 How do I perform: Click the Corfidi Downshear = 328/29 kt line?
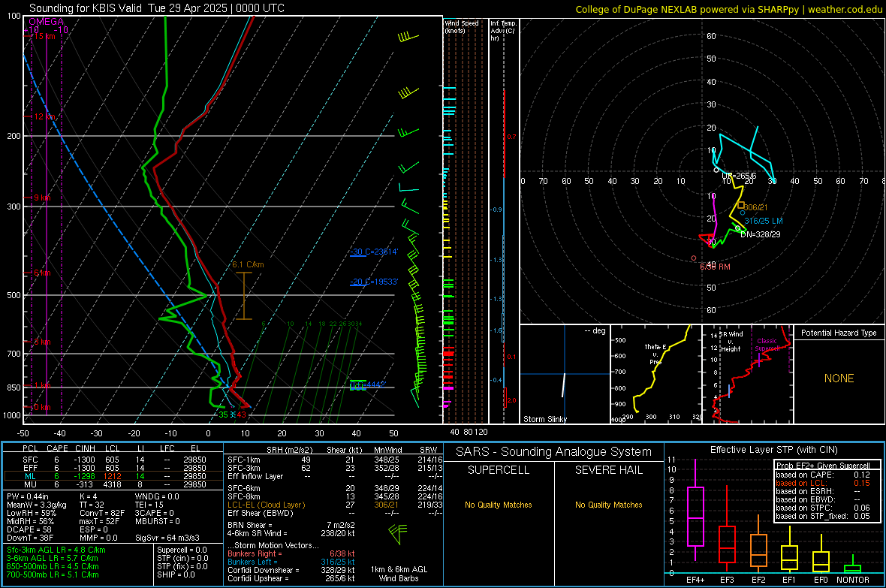tap(291, 570)
